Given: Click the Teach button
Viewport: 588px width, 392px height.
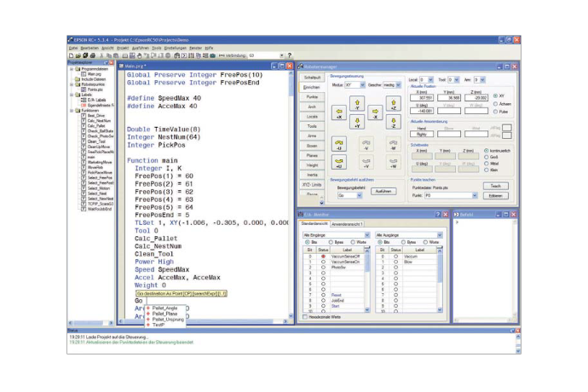Looking at the screenshot, I should (495, 185).
